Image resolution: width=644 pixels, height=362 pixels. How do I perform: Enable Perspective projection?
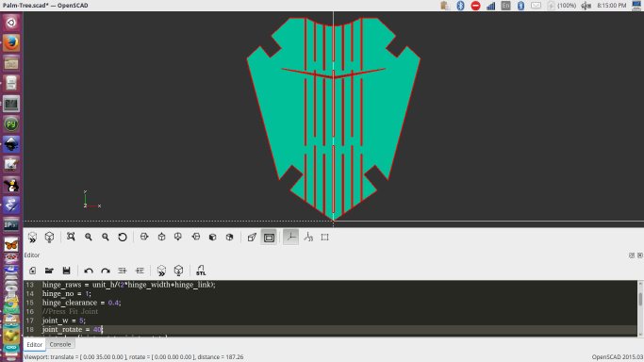click(252, 238)
